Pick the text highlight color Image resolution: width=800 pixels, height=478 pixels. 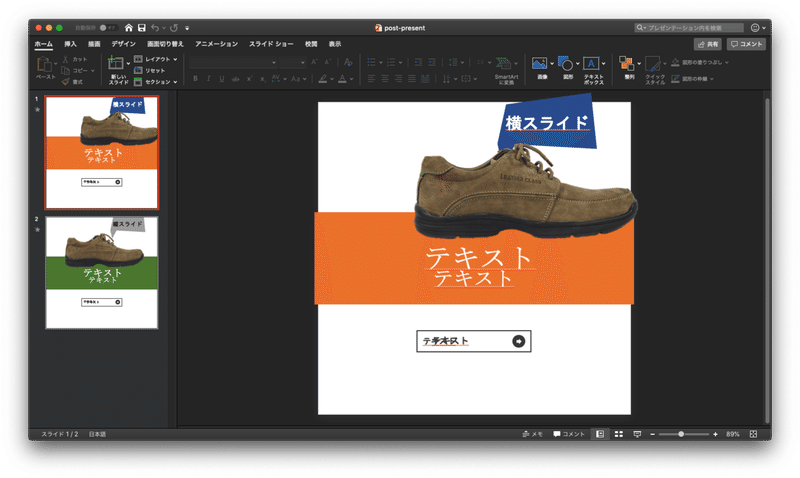coord(322,79)
